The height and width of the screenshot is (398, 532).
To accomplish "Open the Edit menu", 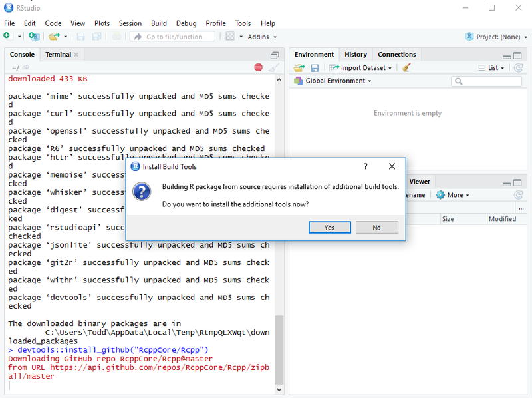I will pos(29,23).
